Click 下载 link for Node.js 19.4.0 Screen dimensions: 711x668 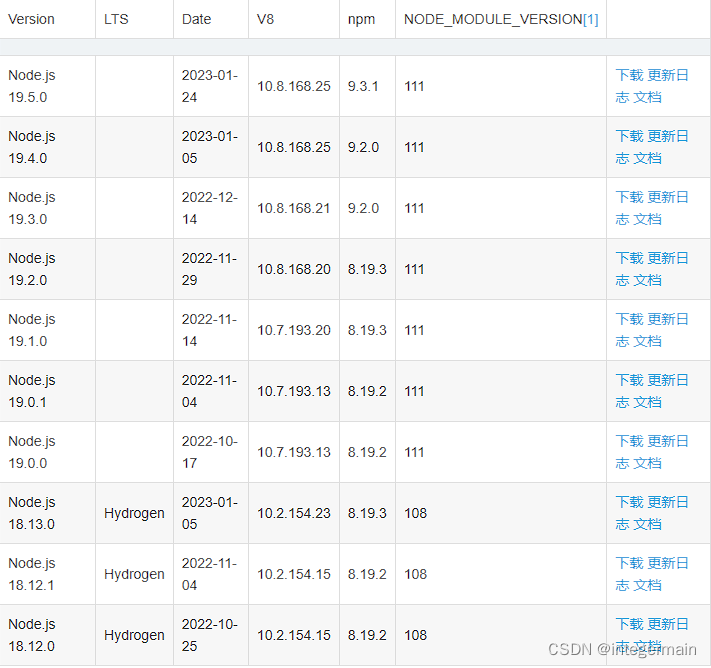point(629,136)
